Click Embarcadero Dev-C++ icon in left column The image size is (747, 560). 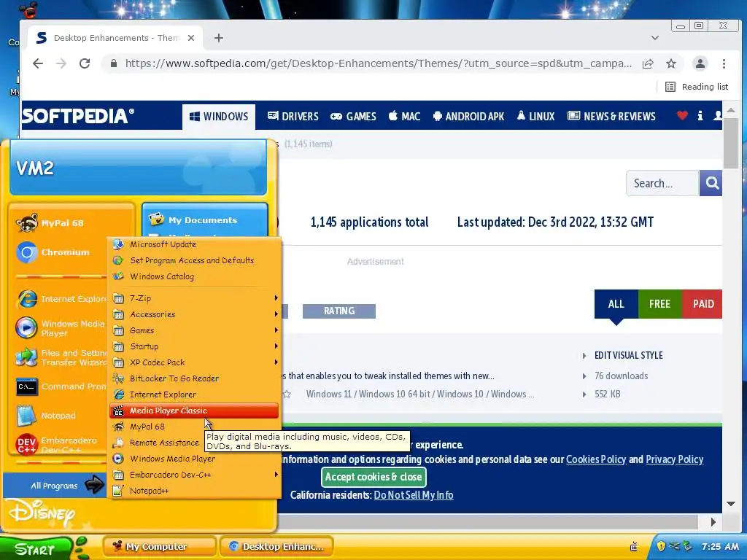[x=27, y=445]
